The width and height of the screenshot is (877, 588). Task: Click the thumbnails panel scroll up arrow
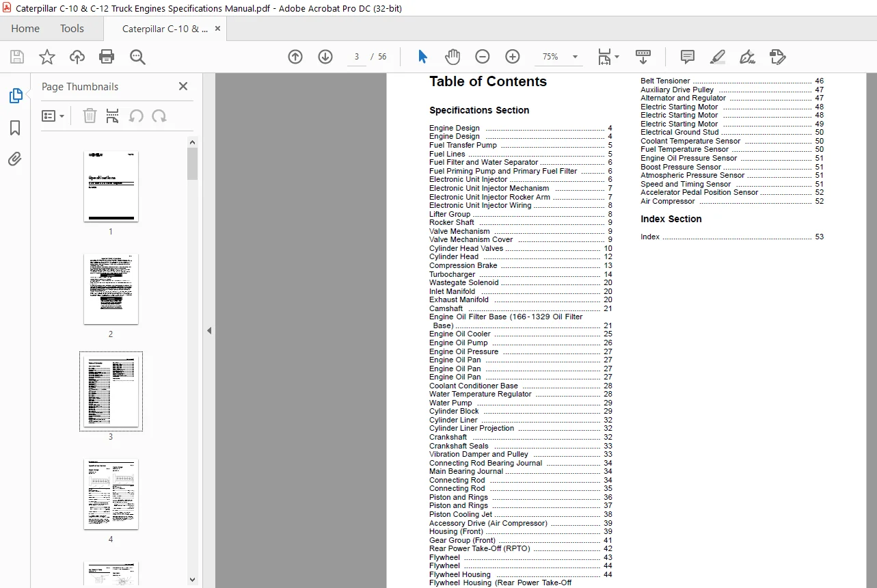coord(193,142)
